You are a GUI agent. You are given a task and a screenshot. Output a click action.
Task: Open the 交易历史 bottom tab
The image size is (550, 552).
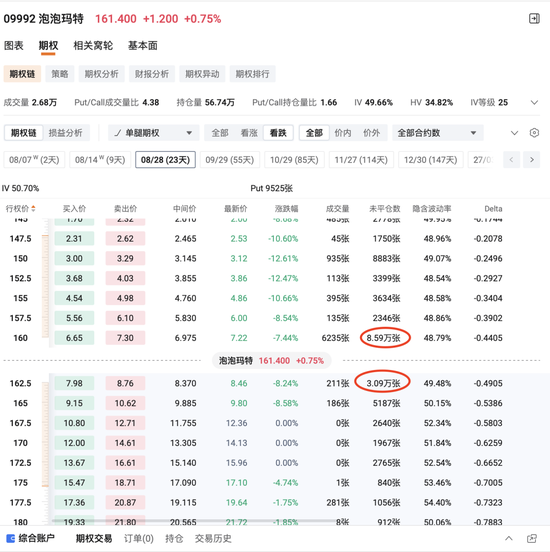click(213, 538)
